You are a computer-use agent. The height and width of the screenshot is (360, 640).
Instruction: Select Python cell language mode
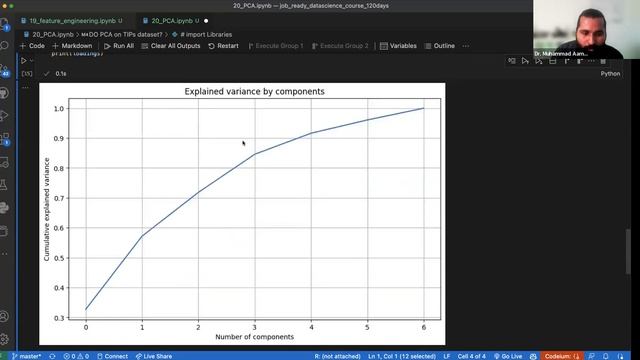click(610, 73)
